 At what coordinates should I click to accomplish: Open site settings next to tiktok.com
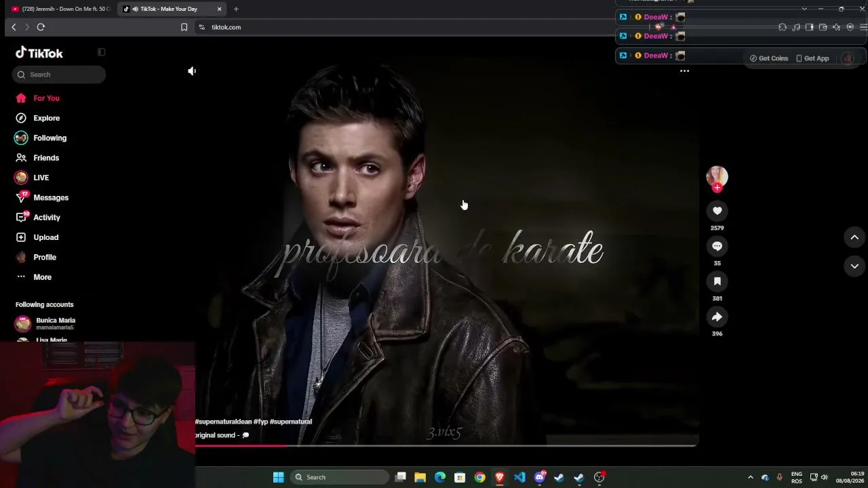(201, 27)
